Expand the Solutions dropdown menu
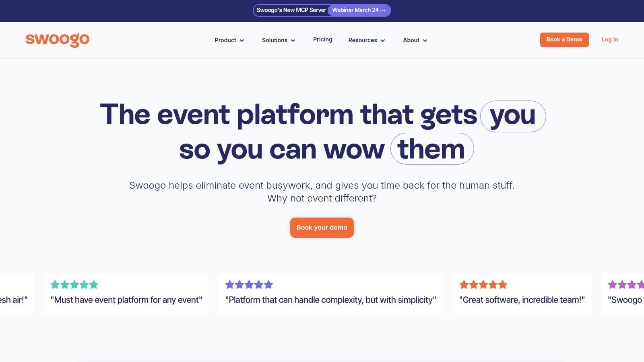 (279, 40)
